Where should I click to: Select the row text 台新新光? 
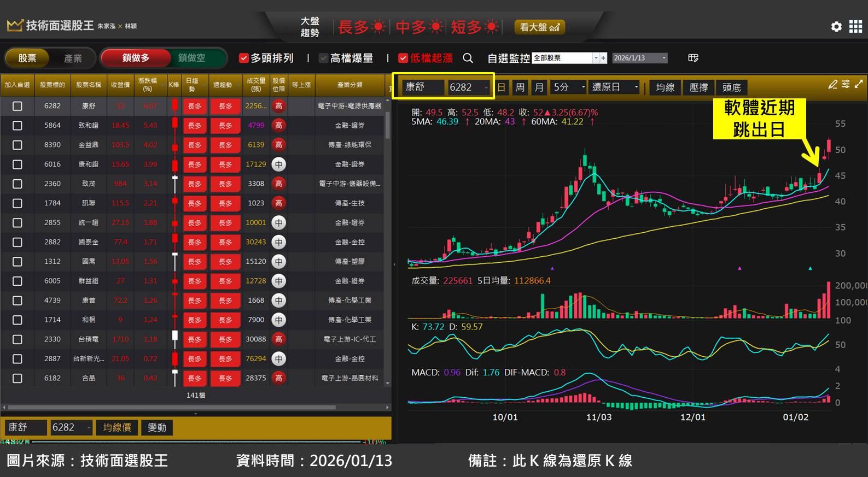tap(89, 359)
